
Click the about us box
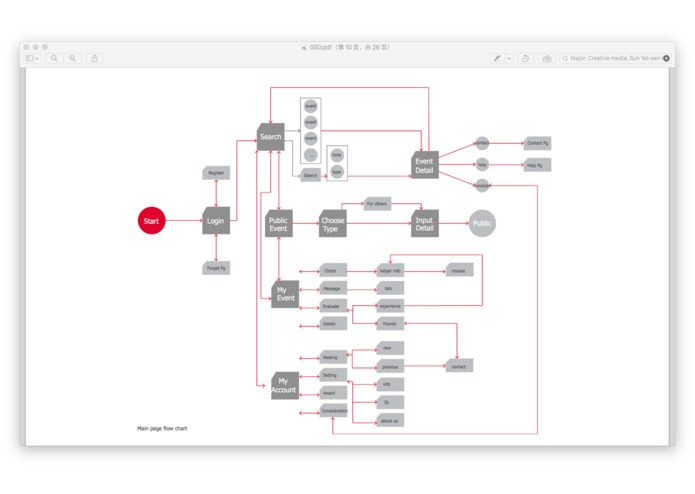coord(390,420)
